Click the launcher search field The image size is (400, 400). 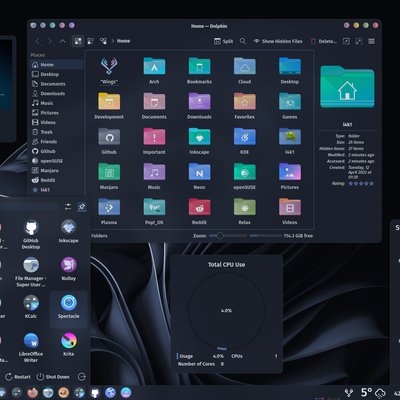[29, 207]
